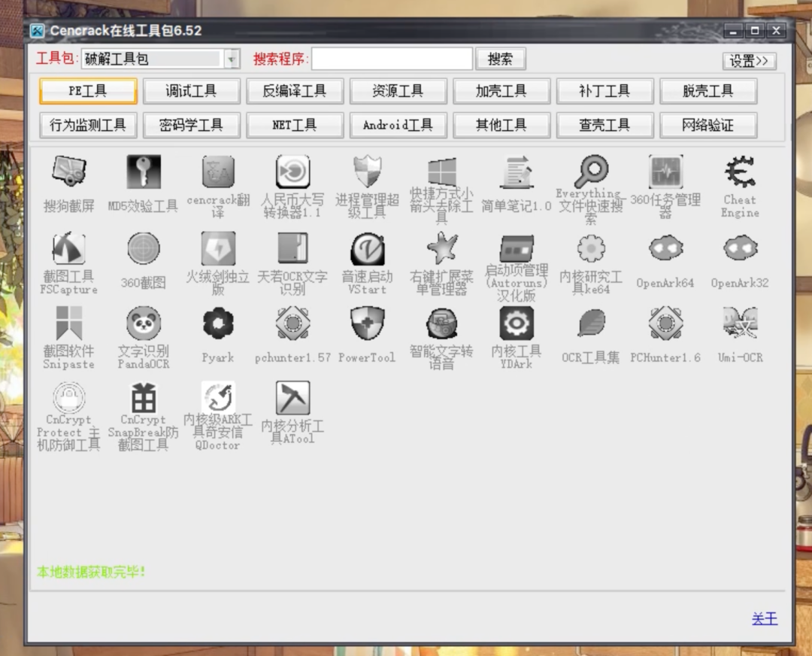
Task: Open cencrack翻译 translation tool
Action: pyautogui.click(x=218, y=172)
